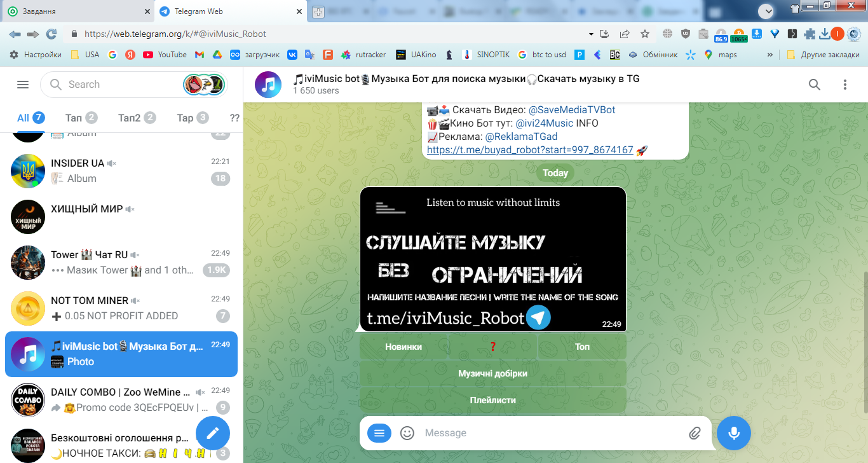Open the Extensions puzzle icon

[809, 34]
